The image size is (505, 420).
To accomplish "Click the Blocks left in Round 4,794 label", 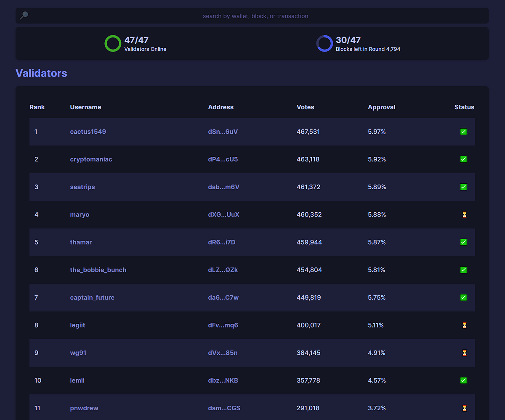I will click(x=368, y=49).
